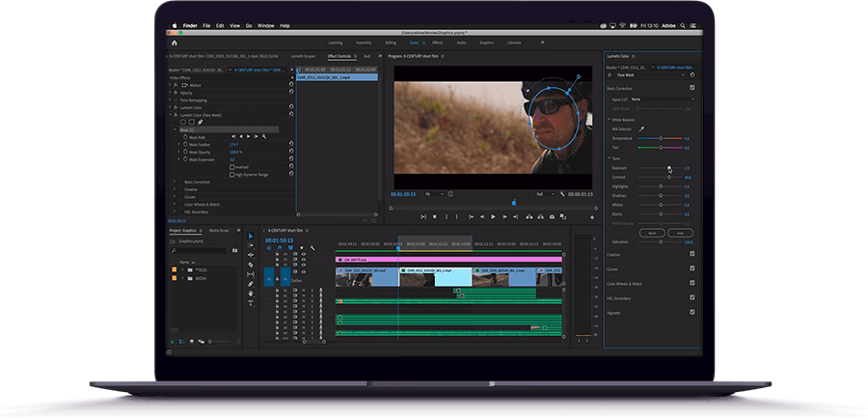Expand the Basic Correction group in Effect Controls
Screen dimensions: 868x420
(175, 182)
